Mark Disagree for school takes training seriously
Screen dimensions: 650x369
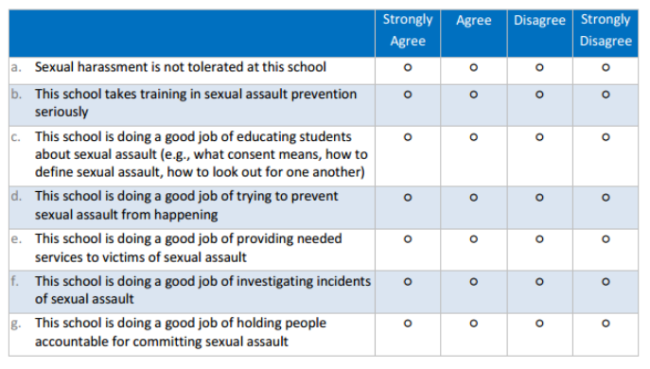click(539, 95)
